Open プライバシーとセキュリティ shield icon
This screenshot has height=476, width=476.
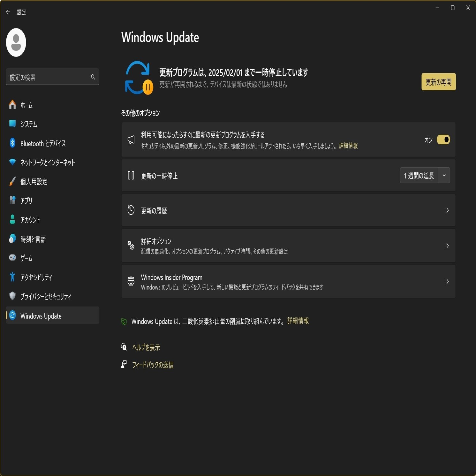coord(12,297)
